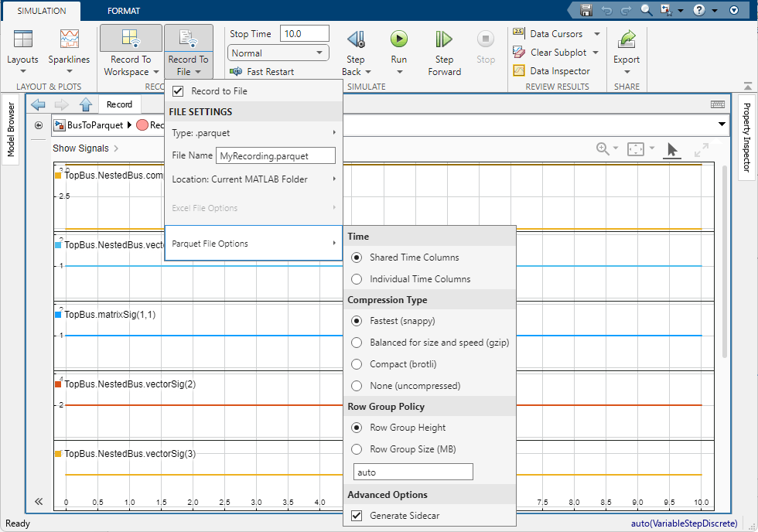
Task: Expand the Type: .parquet submenu
Action: [x=254, y=133]
